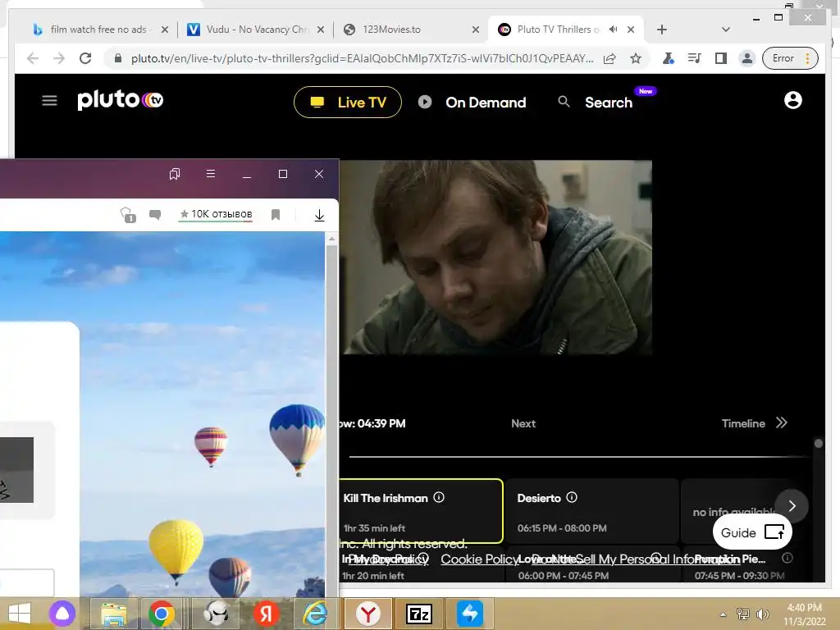The height and width of the screenshot is (630, 840).
Task: Toggle the Chrome side panel
Action: pyautogui.click(x=720, y=58)
